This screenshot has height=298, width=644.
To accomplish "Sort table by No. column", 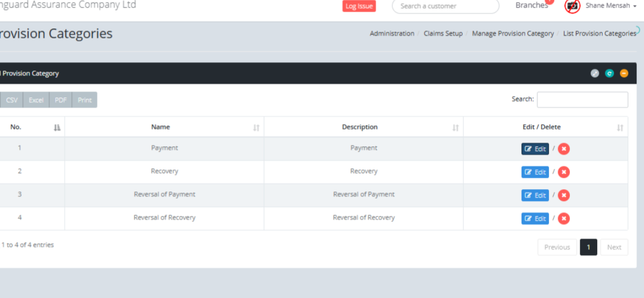I will point(32,127).
